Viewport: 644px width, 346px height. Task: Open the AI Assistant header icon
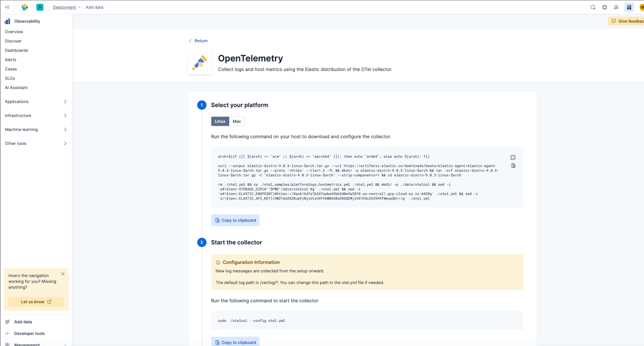click(629, 7)
